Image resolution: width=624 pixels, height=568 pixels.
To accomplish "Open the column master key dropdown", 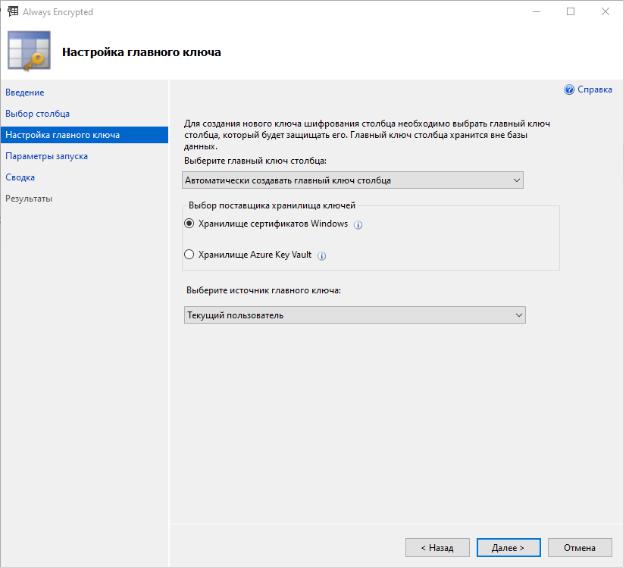I will [x=353, y=180].
